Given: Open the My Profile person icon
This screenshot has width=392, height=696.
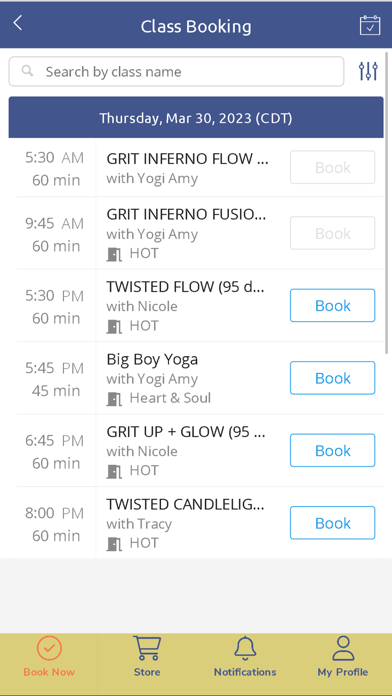Looking at the screenshot, I should (x=343, y=649).
